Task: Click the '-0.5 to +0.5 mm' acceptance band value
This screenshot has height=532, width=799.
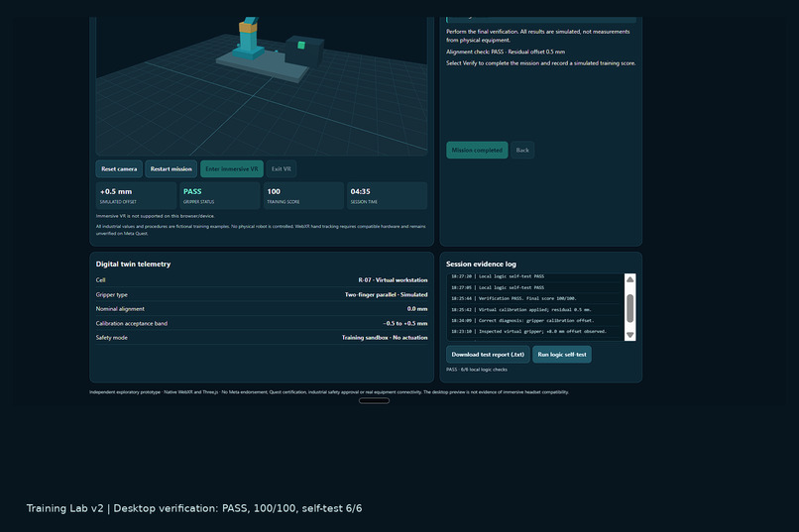Action: (x=405, y=323)
